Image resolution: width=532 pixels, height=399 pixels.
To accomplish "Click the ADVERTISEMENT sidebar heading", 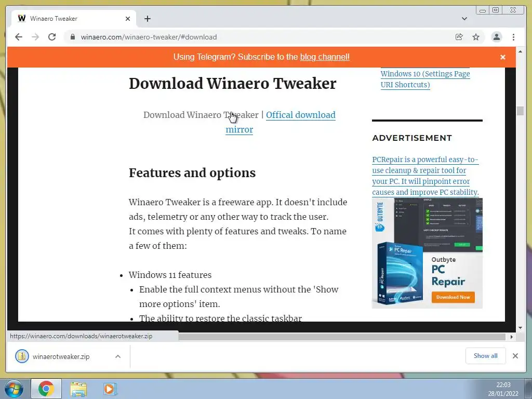I will click(x=412, y=138).
